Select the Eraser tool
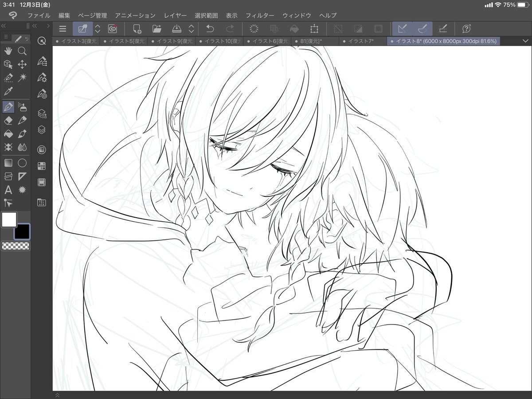This screenshot has height=399, width=532. tap(8, 121)
